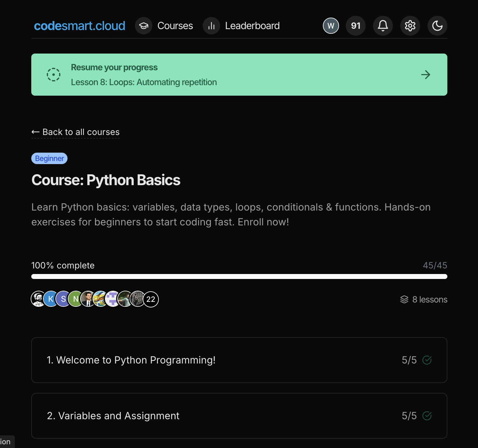Open lesson 2 Variables and Assignment
Image resolution: width=478 pixels, height=448 pixels.
239,416
